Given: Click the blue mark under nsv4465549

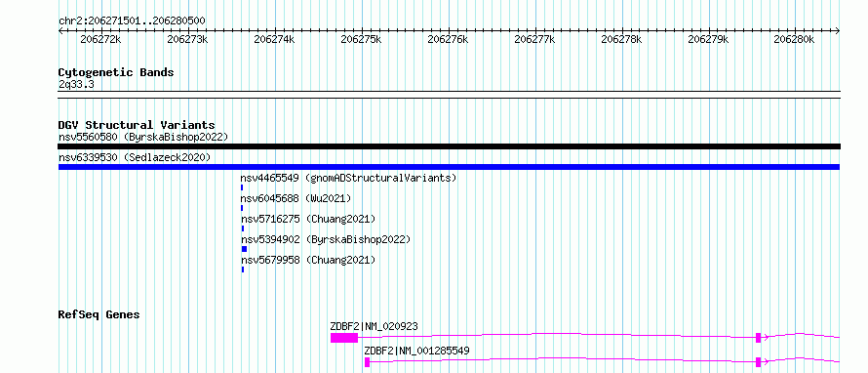Looking at the screenshot, I should [x=242, y=187].
